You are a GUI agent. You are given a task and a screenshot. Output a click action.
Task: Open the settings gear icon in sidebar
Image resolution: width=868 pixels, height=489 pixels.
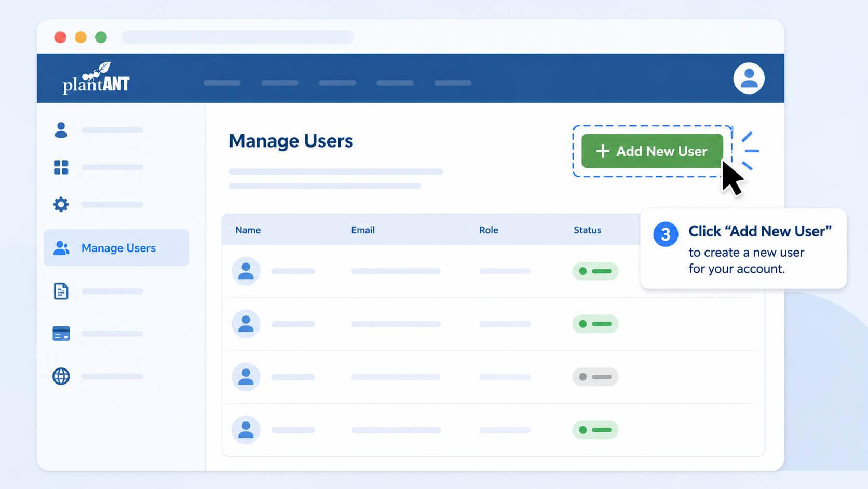tap(61, 204)
